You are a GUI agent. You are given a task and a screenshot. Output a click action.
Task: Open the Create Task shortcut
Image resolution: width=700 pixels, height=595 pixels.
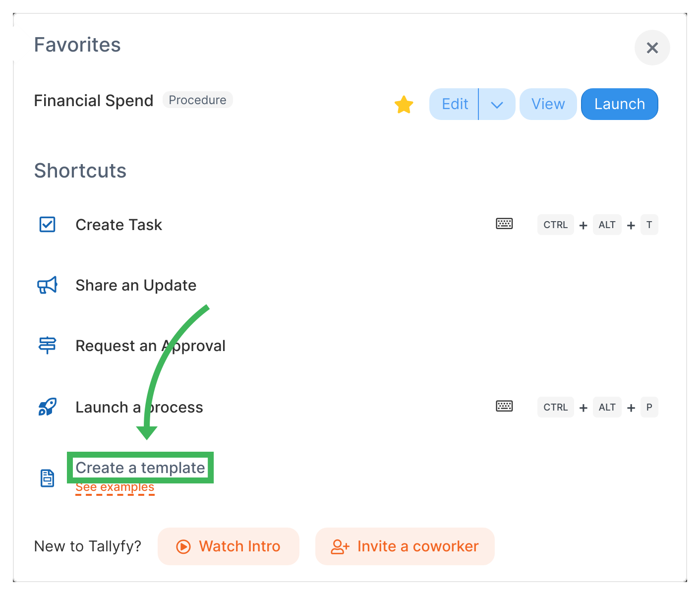pos(119,225)
